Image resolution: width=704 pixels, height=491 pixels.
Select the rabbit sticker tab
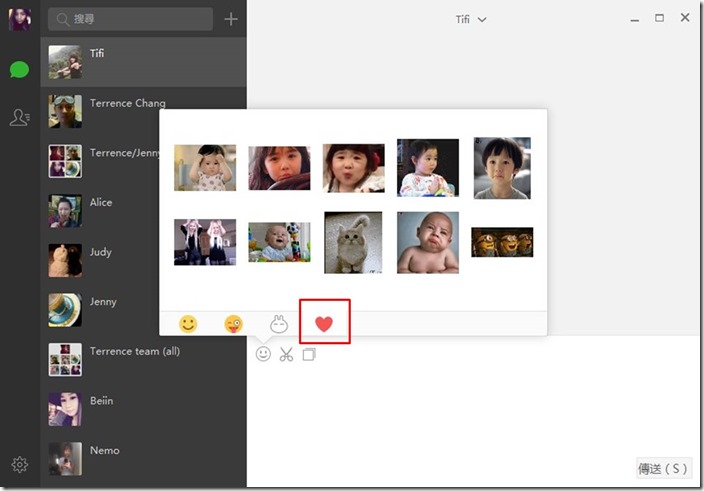point(279,324)
